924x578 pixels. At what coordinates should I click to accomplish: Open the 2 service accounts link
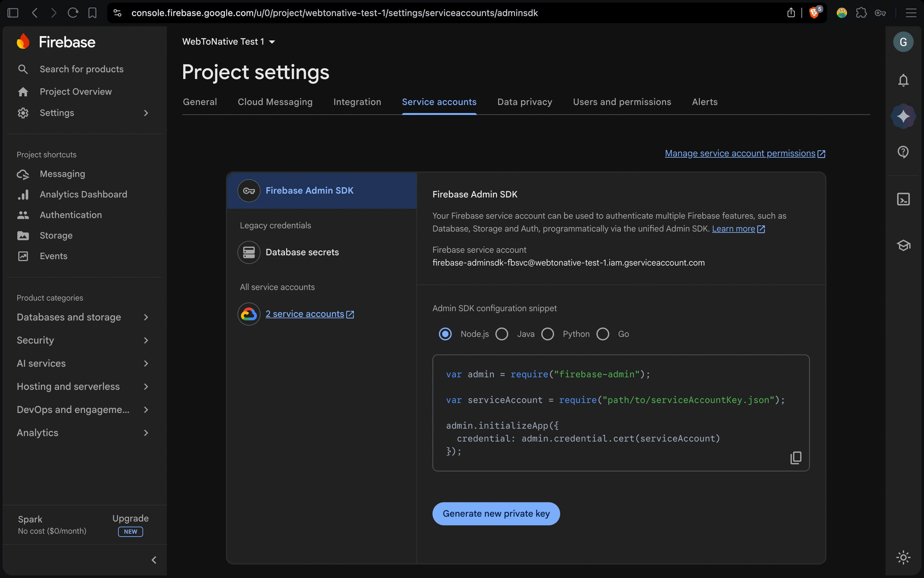pyautogui.click(x=310, y=314)
